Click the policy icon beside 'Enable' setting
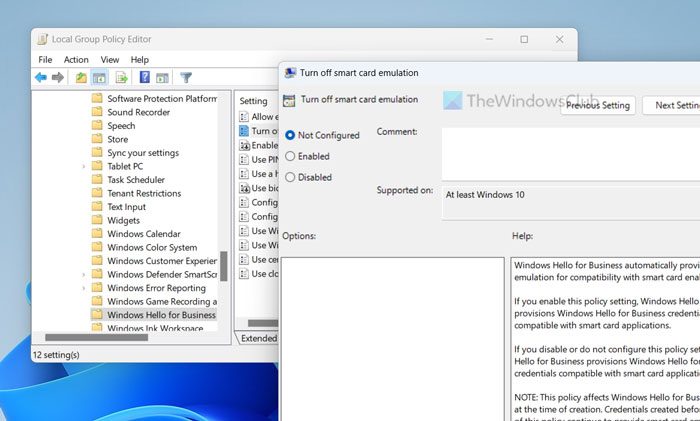Screen dimensions: 700x421 point(244,145)
